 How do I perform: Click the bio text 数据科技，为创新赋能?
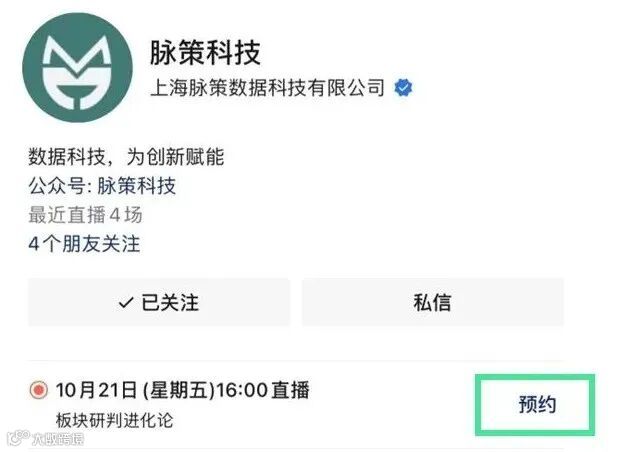click(x=126, y=157)
